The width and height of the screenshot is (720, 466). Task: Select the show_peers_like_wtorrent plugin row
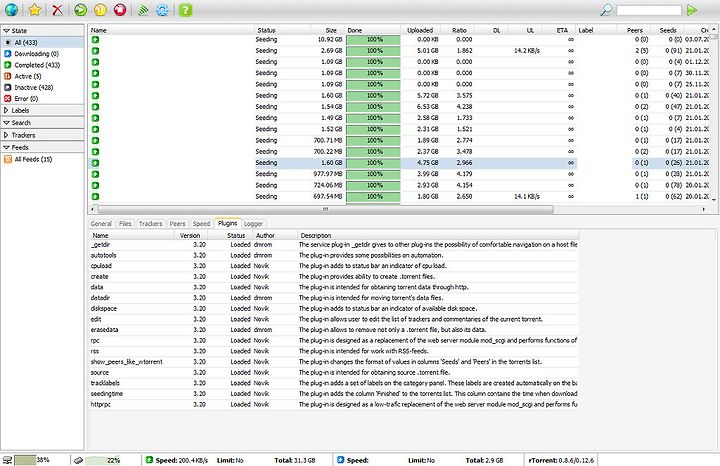[x=334, y=362]
